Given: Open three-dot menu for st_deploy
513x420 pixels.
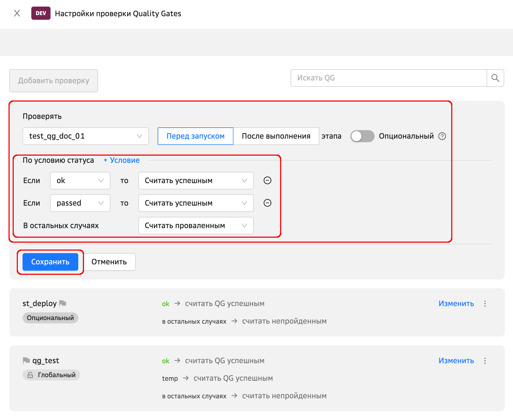Looking at the screenshot, I should tap(485, 304).
